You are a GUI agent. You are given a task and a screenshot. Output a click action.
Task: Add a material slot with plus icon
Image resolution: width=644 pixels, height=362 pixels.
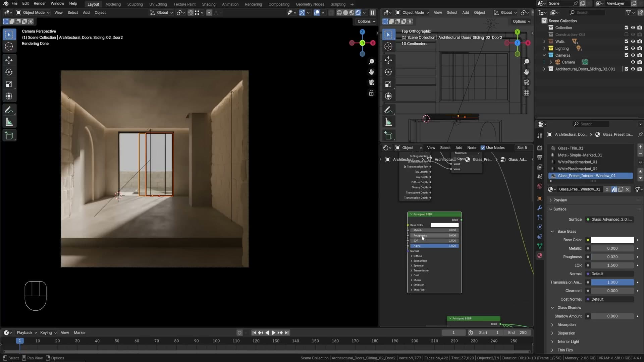pos(640,146)
